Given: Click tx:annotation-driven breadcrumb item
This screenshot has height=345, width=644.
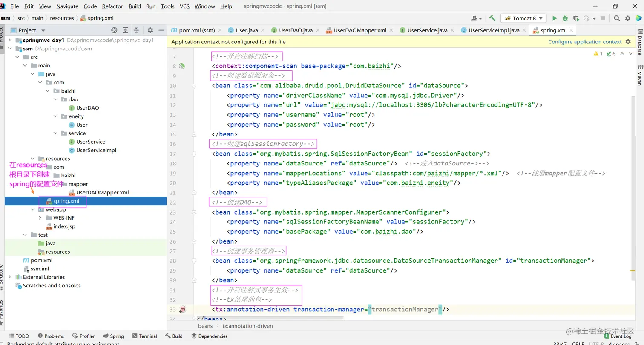Looking at the screenshot, I should [x=247, y=326].
